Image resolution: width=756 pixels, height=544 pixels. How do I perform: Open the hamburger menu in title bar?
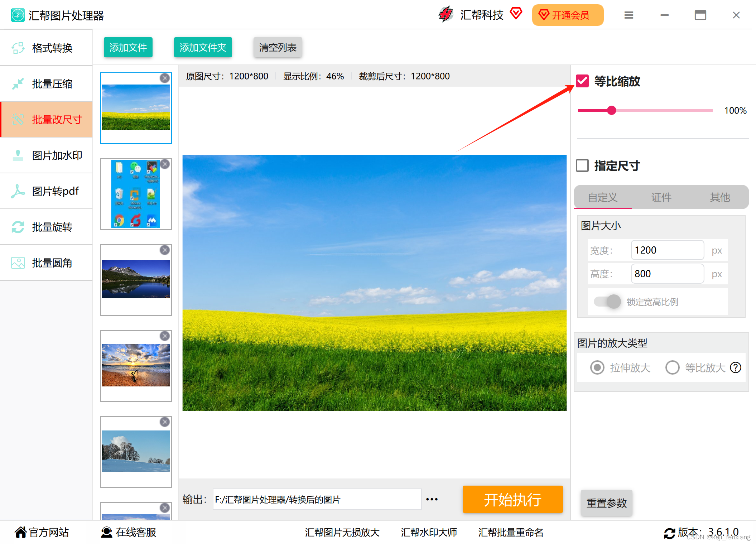pos(629,15)
